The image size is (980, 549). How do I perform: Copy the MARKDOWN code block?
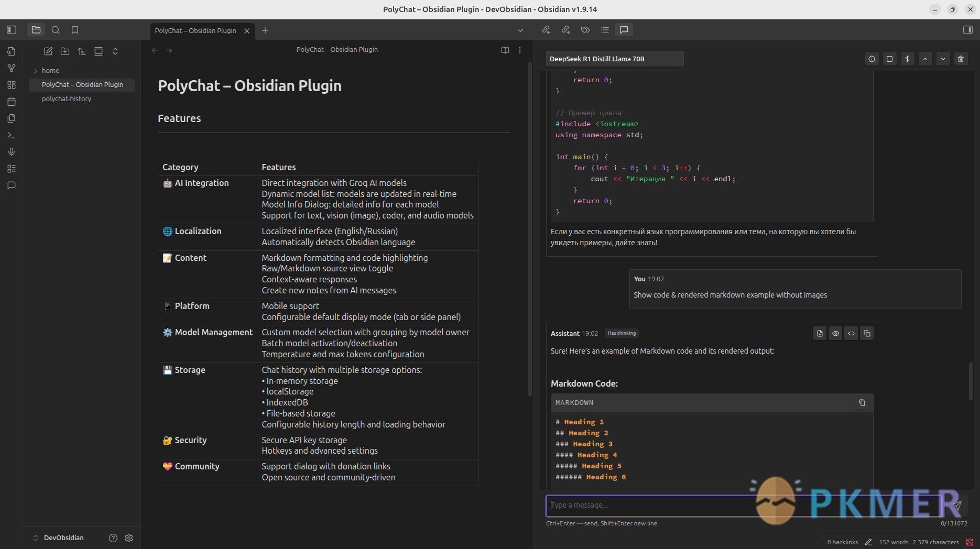(862, 403)
